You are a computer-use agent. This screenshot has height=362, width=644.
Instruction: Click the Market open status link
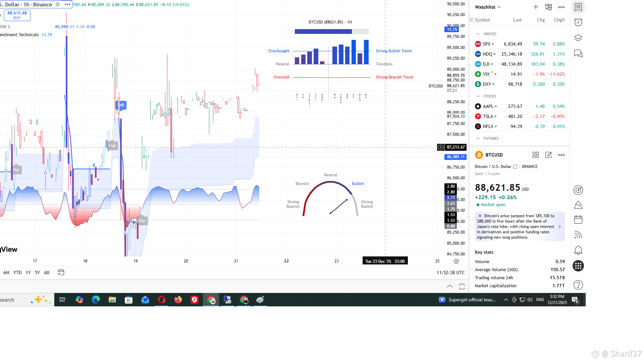[493, 205]
